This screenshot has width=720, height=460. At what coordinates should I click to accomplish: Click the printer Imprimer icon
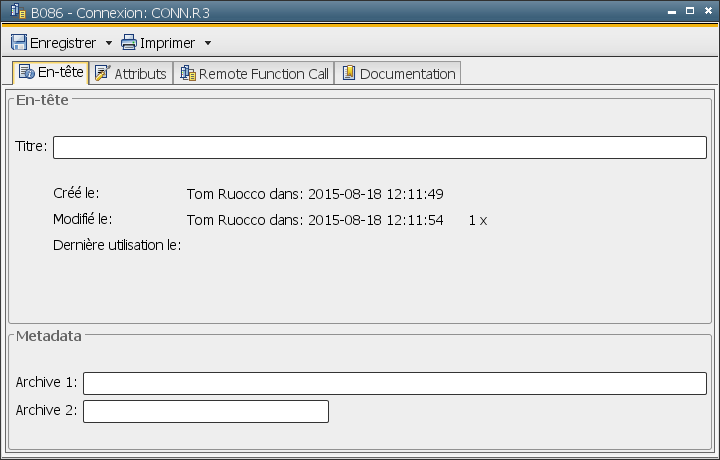[129, 43]
